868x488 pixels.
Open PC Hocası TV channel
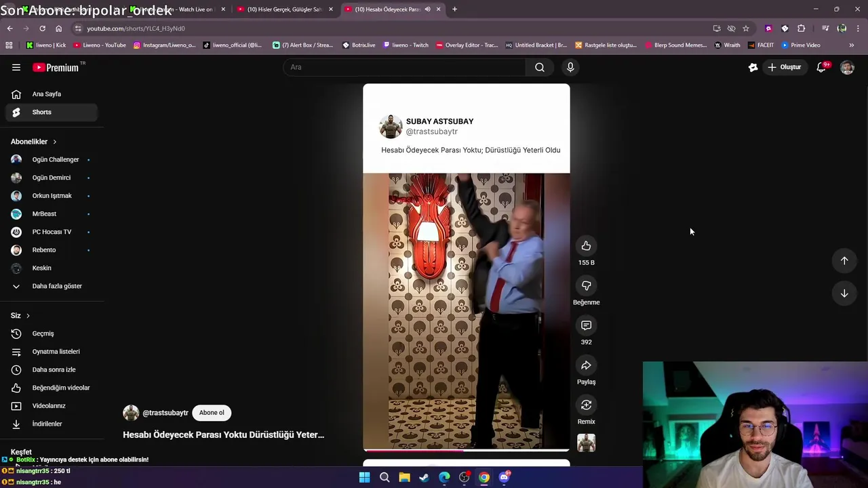coord(52,232)
